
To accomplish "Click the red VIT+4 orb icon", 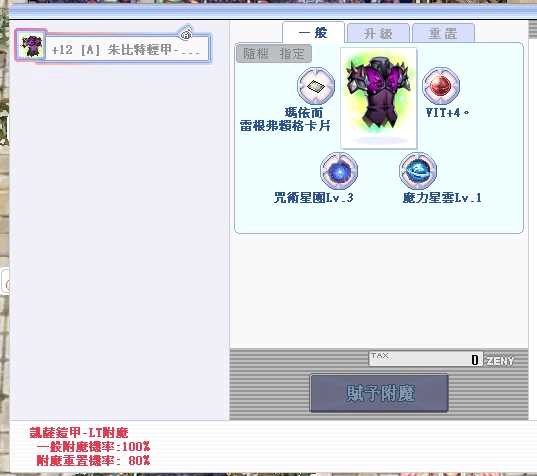I will coord(441,86).
